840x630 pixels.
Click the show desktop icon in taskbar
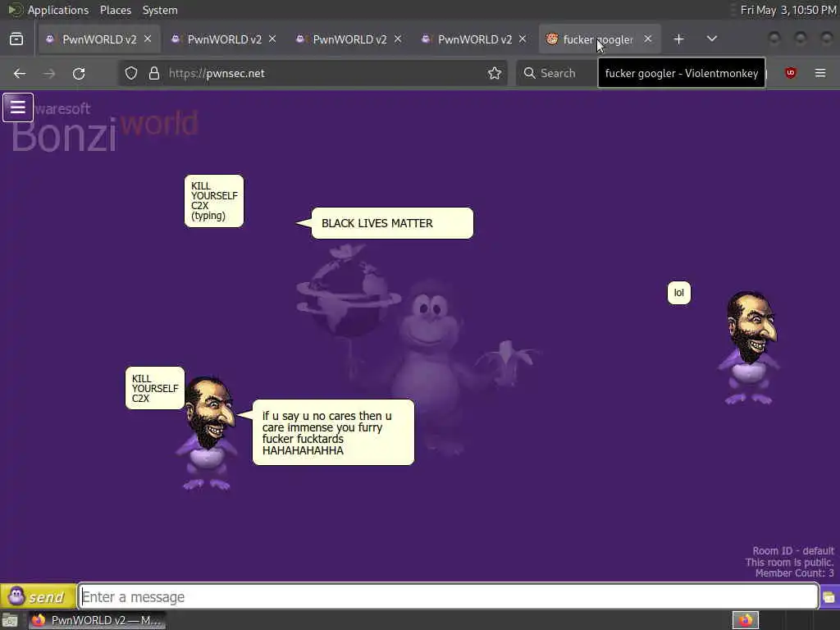point(10,620)
